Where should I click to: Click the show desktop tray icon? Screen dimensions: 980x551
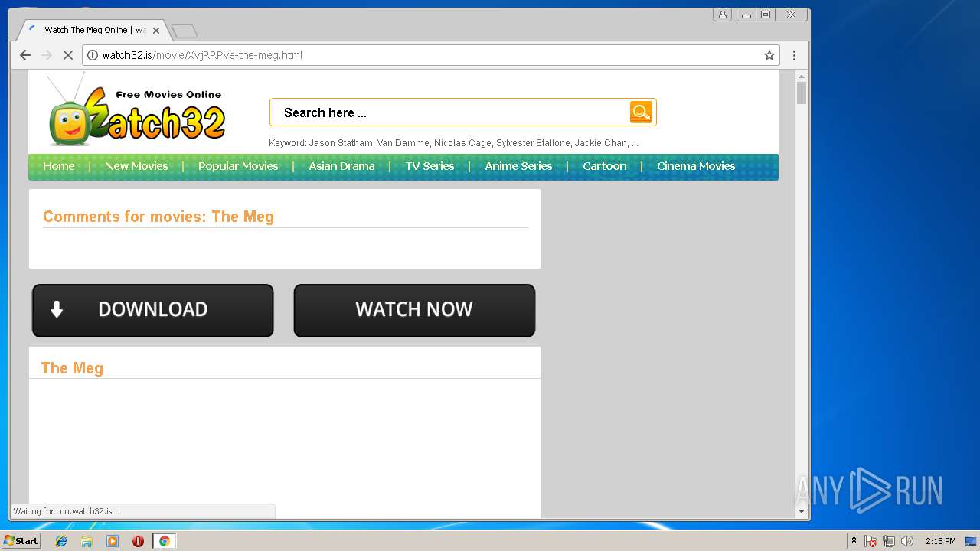coord(971,541)
